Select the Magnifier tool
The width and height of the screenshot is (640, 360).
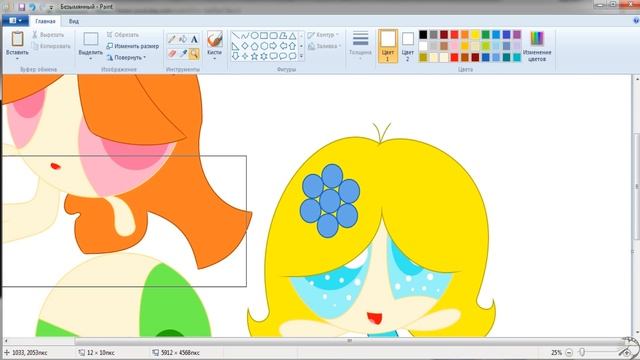click(x=194, y=53)
